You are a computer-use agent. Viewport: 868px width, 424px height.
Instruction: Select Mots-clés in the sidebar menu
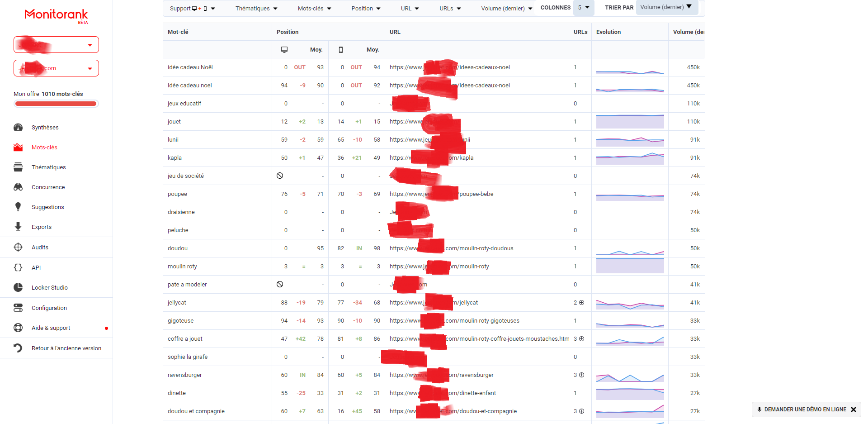(x=44, y=147)
